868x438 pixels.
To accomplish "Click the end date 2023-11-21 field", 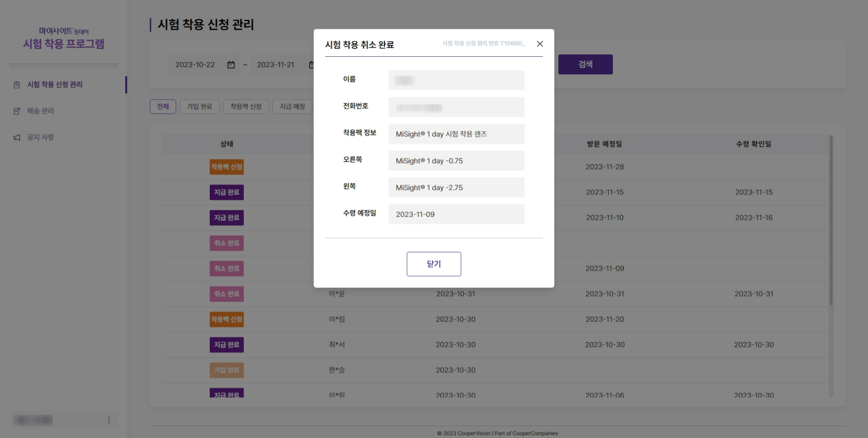I will coord(276,65).
